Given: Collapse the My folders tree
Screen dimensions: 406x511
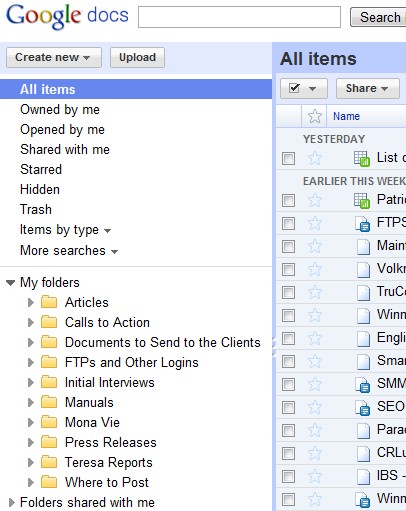Looking at the screenshot, I should pyautogui.click(x=11, y=283).
